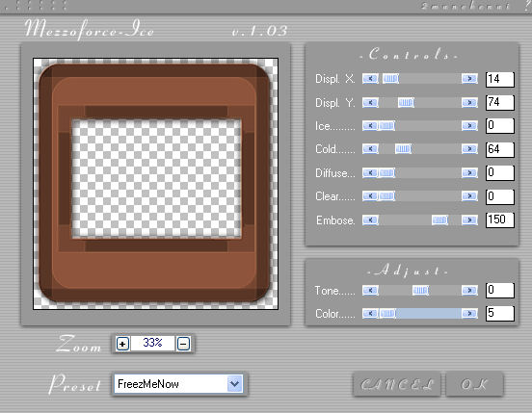The image size is (532, 413).
Task: Increase Ice value with right arrow
Action: tap(469, 126)
